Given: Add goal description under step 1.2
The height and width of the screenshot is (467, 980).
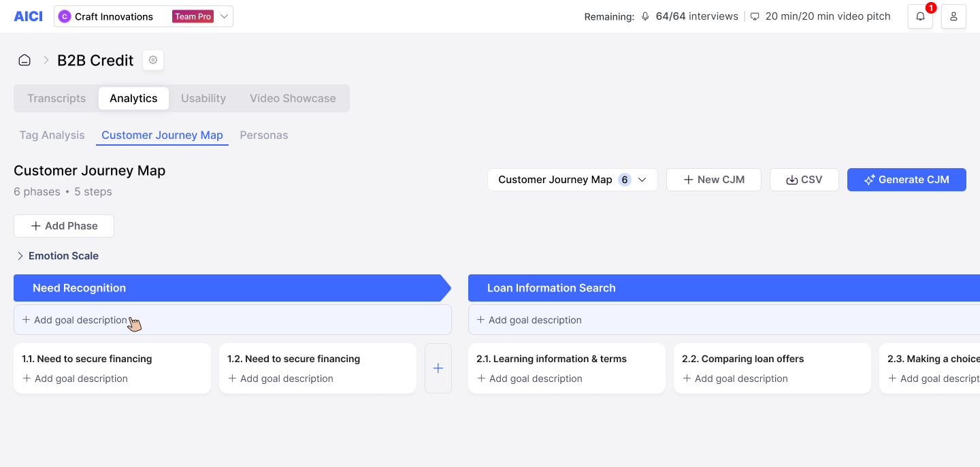Looking at the screenshot, I should (x=280, y=379).
